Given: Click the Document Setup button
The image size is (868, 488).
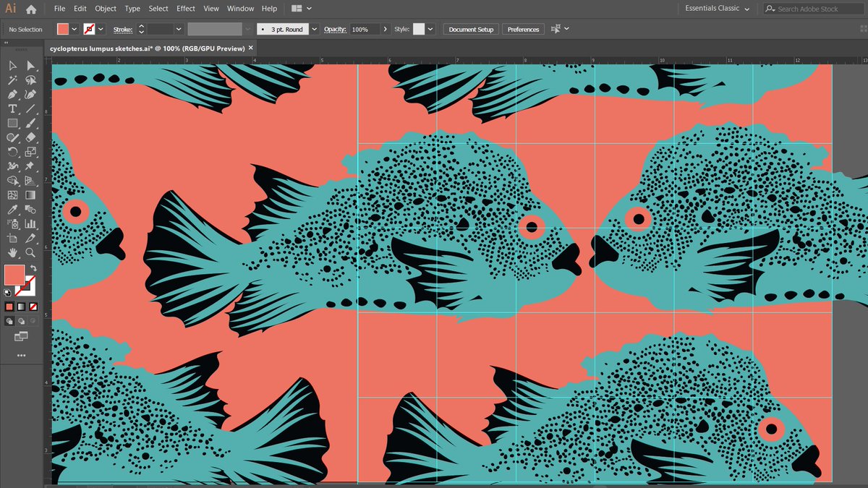Looking at the screenshot, I should (x=471, y=30).
